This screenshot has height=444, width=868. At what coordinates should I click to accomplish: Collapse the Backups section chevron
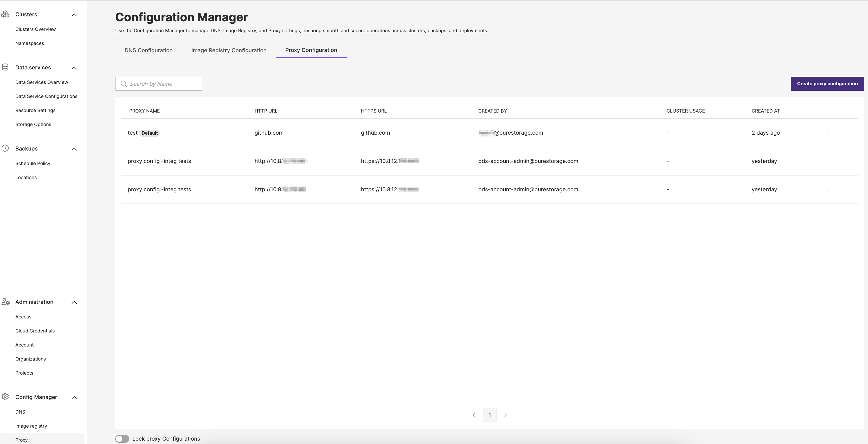(74, 149)
